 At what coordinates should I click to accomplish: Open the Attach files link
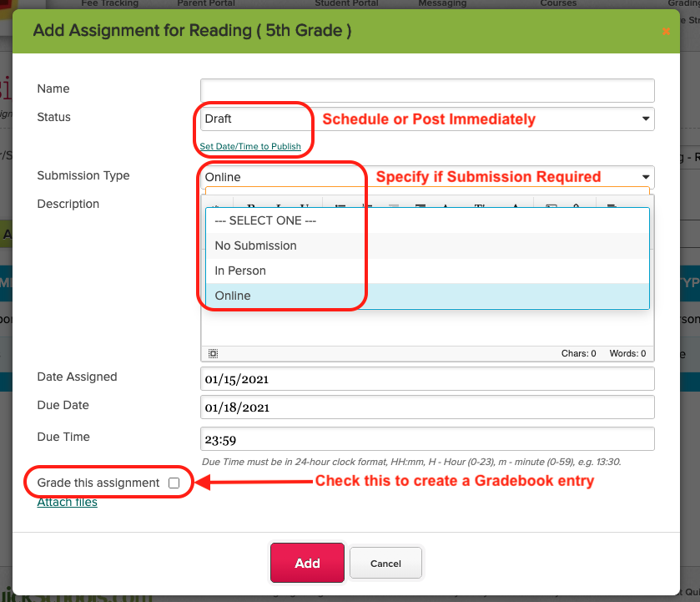[x=67, y=502]
